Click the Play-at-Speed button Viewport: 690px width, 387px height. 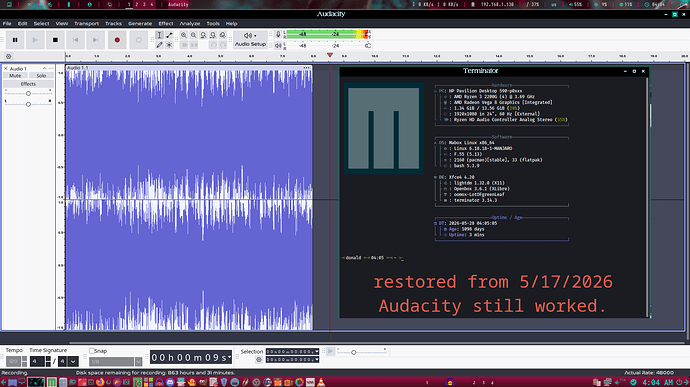pyautogui.click(x=330, y=351)
